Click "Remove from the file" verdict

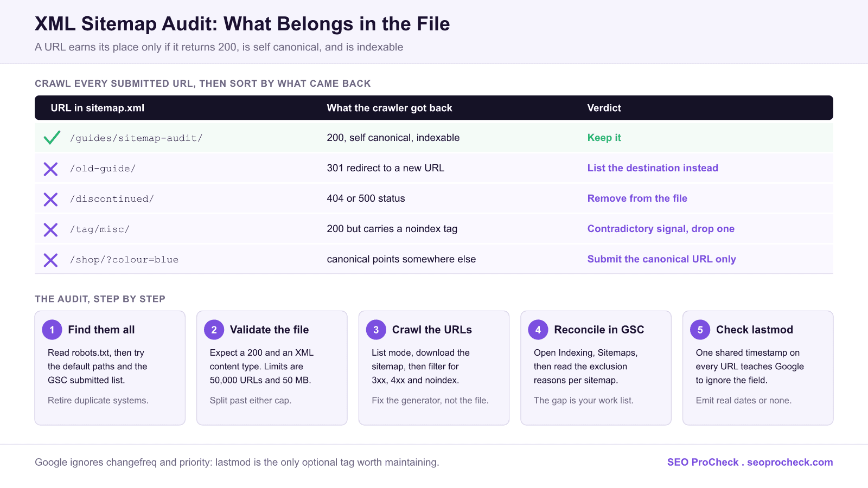637,198
